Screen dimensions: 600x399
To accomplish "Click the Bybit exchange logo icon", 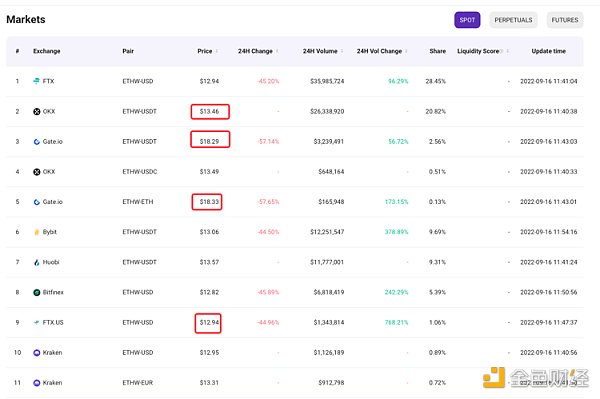I will click(37, 232).
